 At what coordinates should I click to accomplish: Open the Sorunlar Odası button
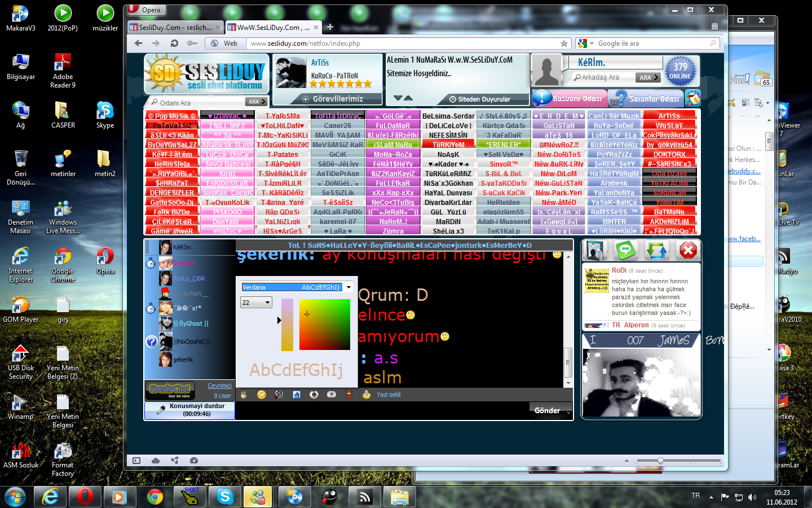646,99
